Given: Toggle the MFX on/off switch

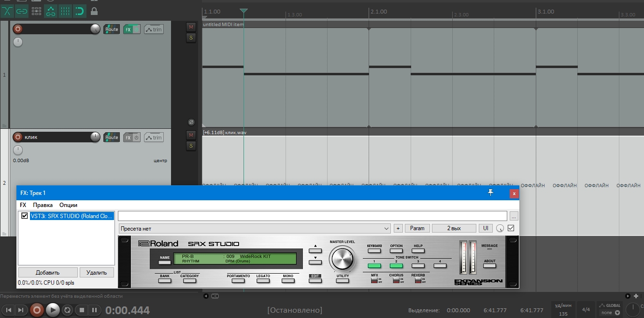Looking at the screenshot, I should point(374,280).
